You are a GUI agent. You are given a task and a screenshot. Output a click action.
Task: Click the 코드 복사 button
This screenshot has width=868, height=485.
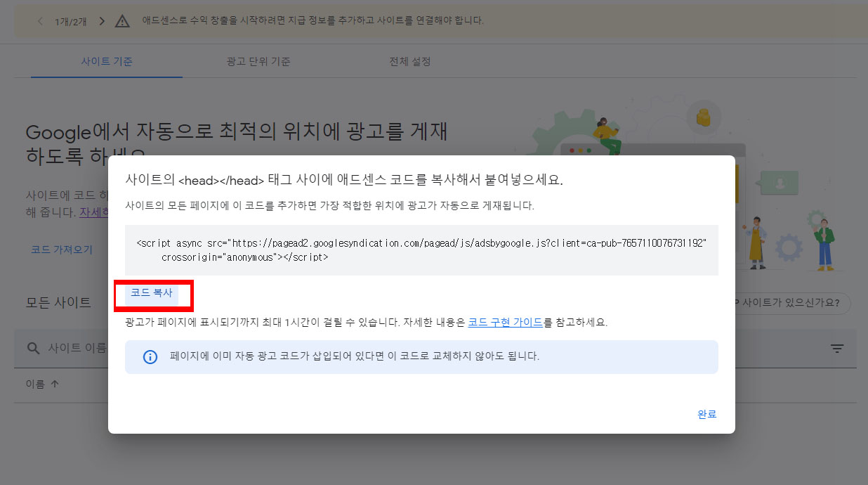[x=152, y=293]
